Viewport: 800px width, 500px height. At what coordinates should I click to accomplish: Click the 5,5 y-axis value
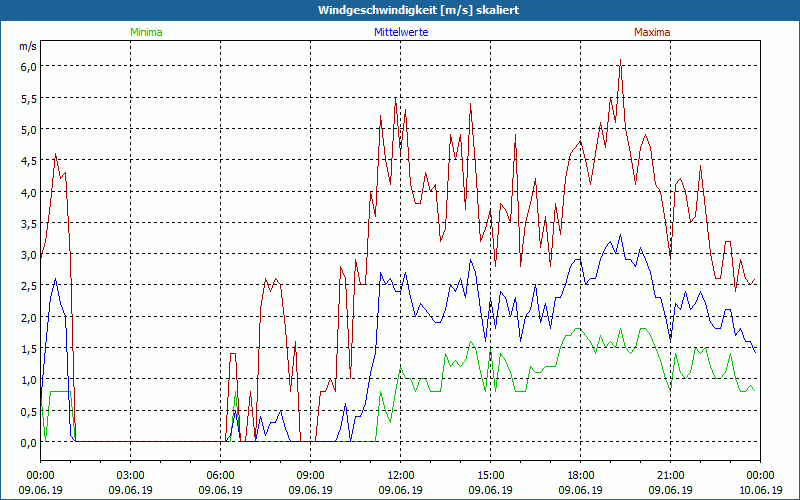pos(29,98)
